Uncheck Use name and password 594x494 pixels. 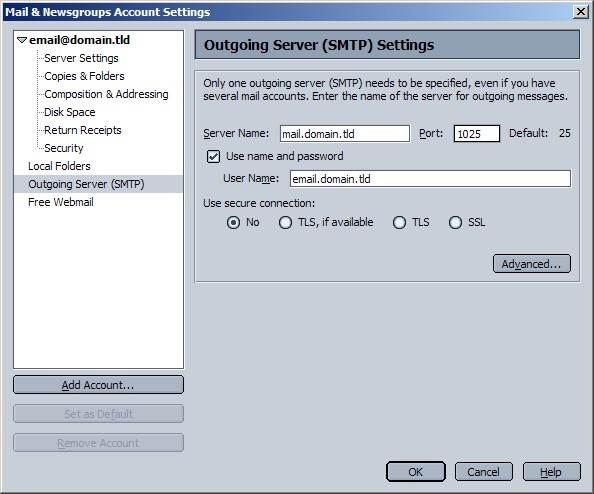pyautogui.click(x=213, y=156)
